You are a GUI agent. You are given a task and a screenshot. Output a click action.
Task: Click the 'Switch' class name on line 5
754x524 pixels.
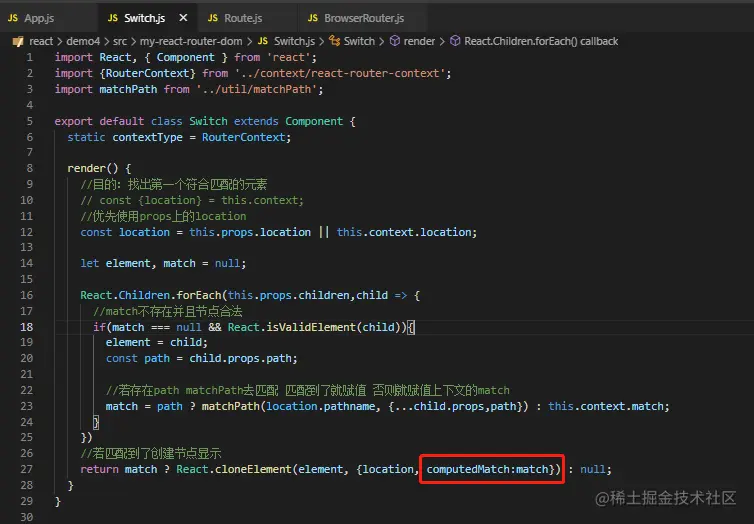pyautogui.click(x=208, y=121)
